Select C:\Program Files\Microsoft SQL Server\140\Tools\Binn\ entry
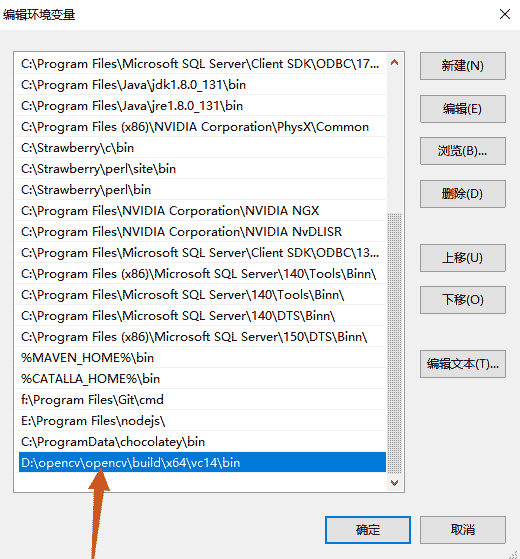The width and height of the screenshot is (520, 559). pyautogui.click(x=200, y=295)
